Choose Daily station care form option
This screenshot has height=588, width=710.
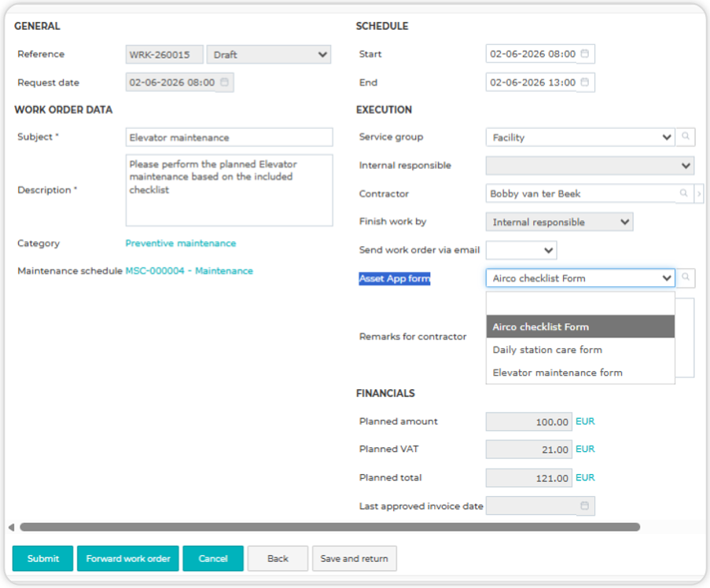tap(580, 350)
